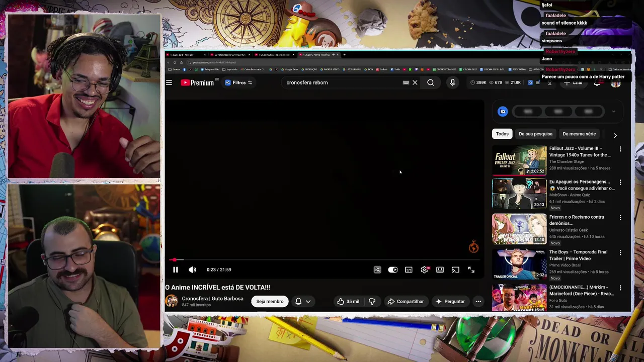
Task: Click the Perguntar button
Action: pyautogui.click(x=450, y=301)
